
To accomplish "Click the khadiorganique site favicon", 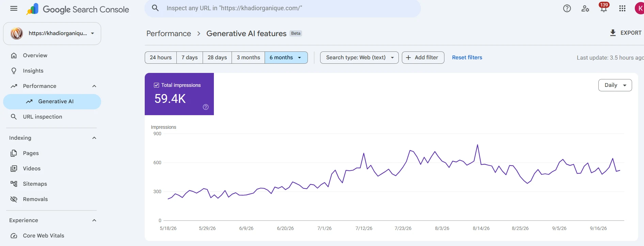I will pos(17,33).
